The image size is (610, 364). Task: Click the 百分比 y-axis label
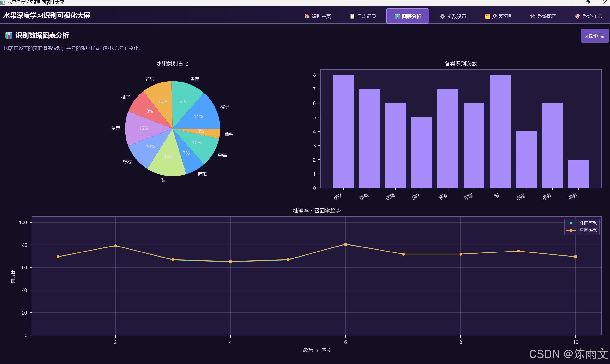pyautogui.click(x=13, y=276)
